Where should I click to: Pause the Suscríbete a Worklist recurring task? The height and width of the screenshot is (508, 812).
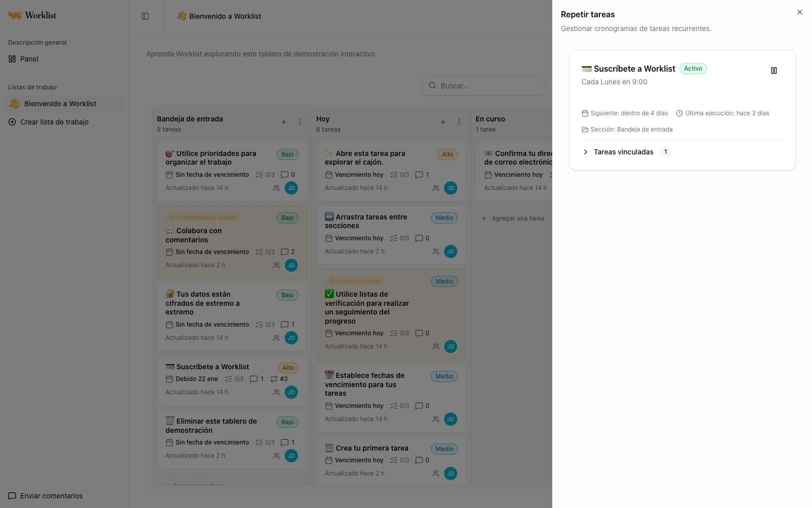[x=773, y=71]
